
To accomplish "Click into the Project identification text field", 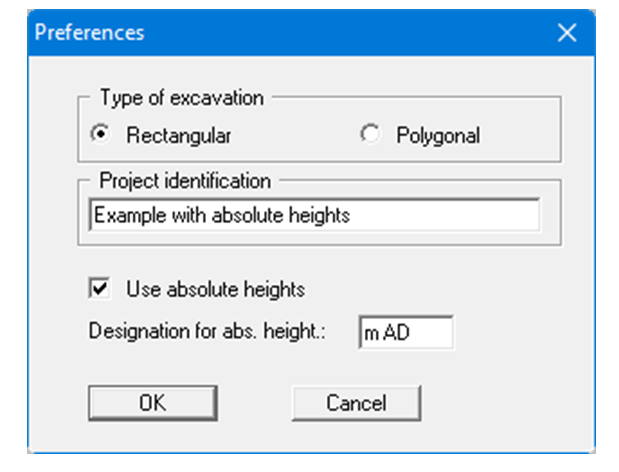I will pos(314,215).
